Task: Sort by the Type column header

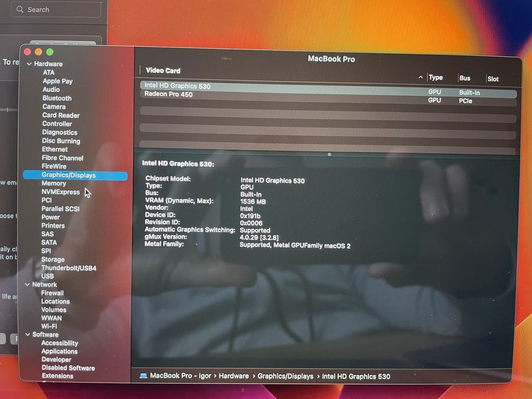Action: click(436, 78)
